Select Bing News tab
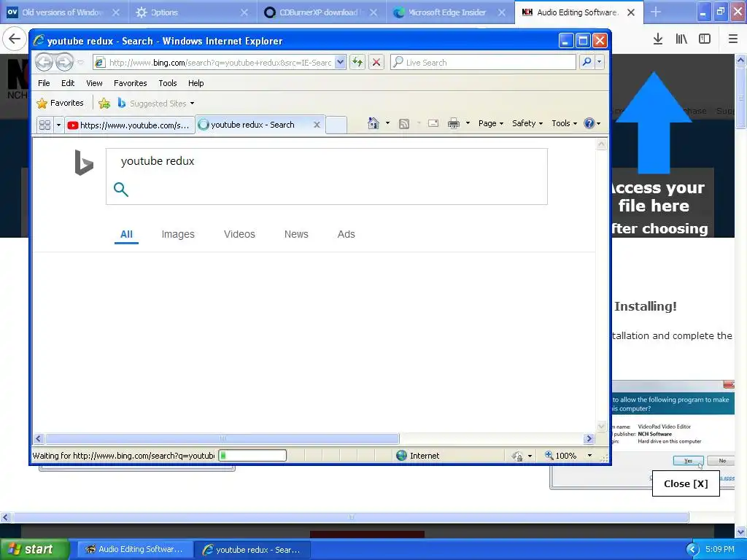Image resolution: width=747 pixels, height=560 pixels. [296, 234]
